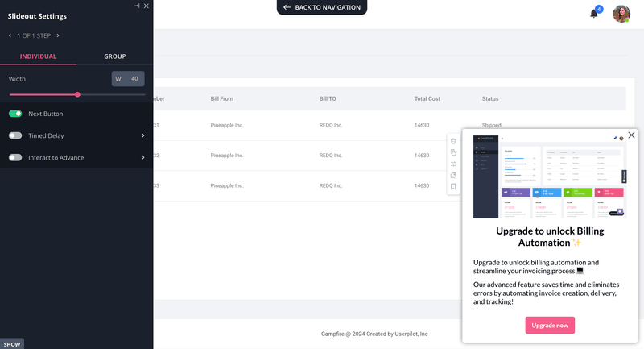Viewport: 644px width, 349px height.
Task: Click the '1 OF 1 STEP' indicator text
Action: pyautogui.click(x=34, y=35)
